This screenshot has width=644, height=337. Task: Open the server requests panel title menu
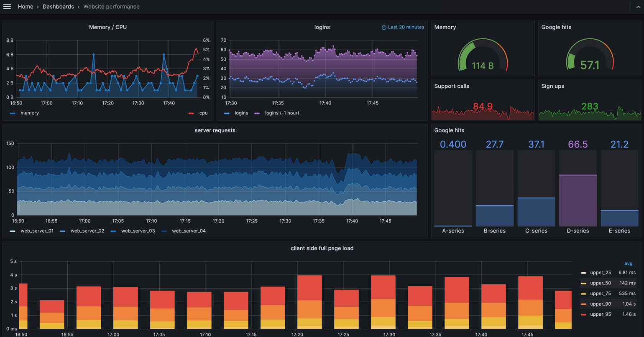pyautogui.click(x=215, y=130)
